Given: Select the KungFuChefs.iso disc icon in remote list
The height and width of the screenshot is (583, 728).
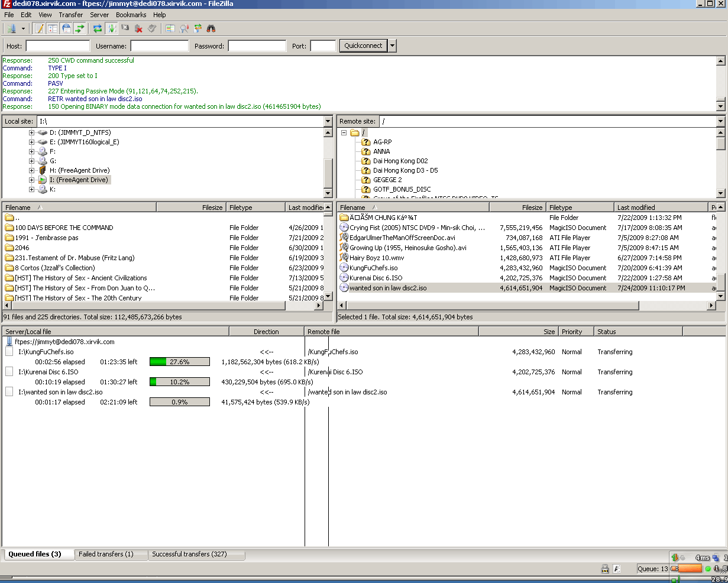Looking at the screenshot, I should coord(344,268).
